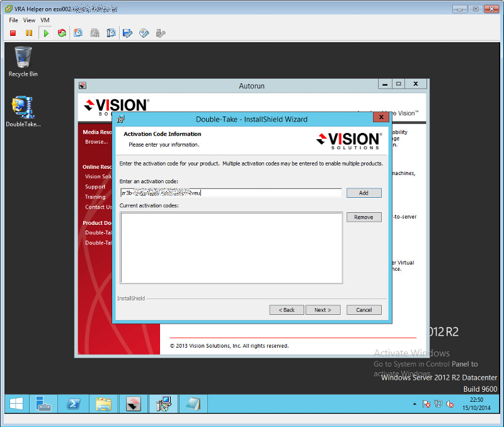
Task: Take a snapshot using the clock icon
Action: pos(78,33)
